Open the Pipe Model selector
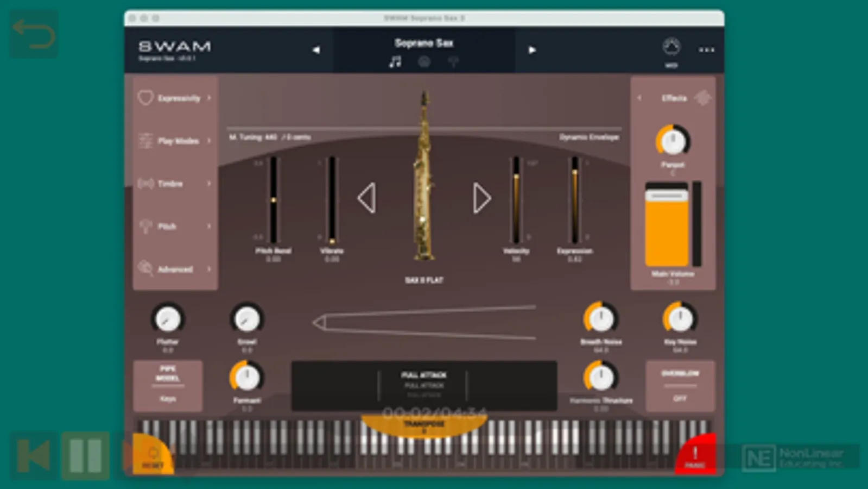The height and width of the screenshot is (489, 868). pyautogui.click(x=168, y=385)
